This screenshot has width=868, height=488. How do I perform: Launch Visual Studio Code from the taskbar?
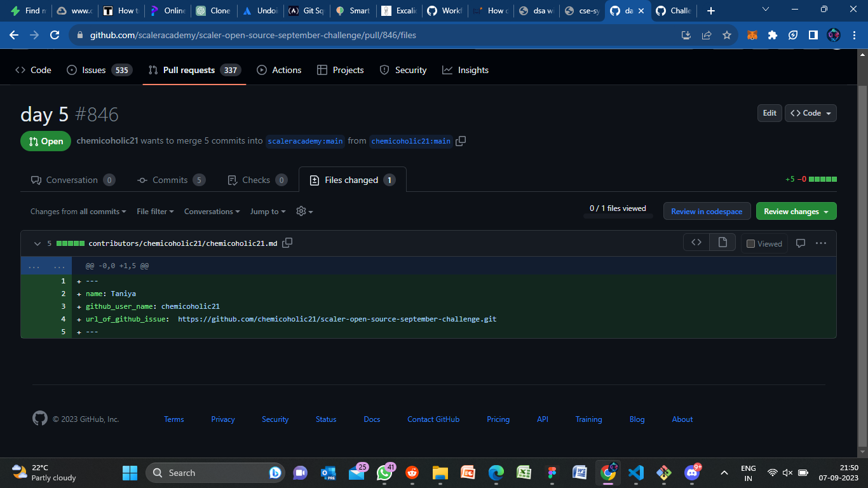point(636,473)
